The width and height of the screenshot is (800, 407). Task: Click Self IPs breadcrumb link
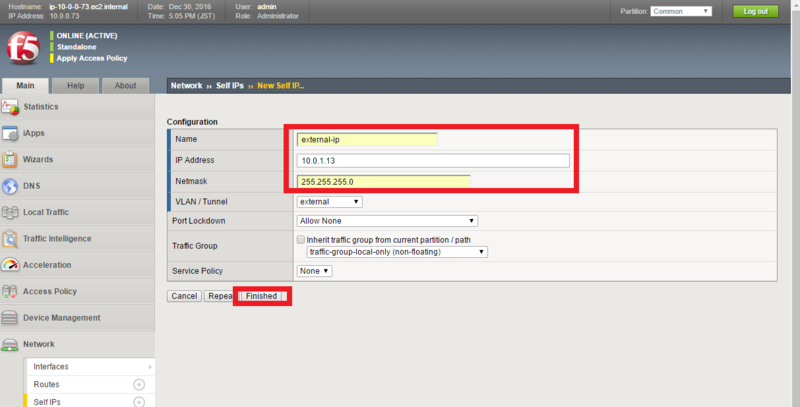230,86
